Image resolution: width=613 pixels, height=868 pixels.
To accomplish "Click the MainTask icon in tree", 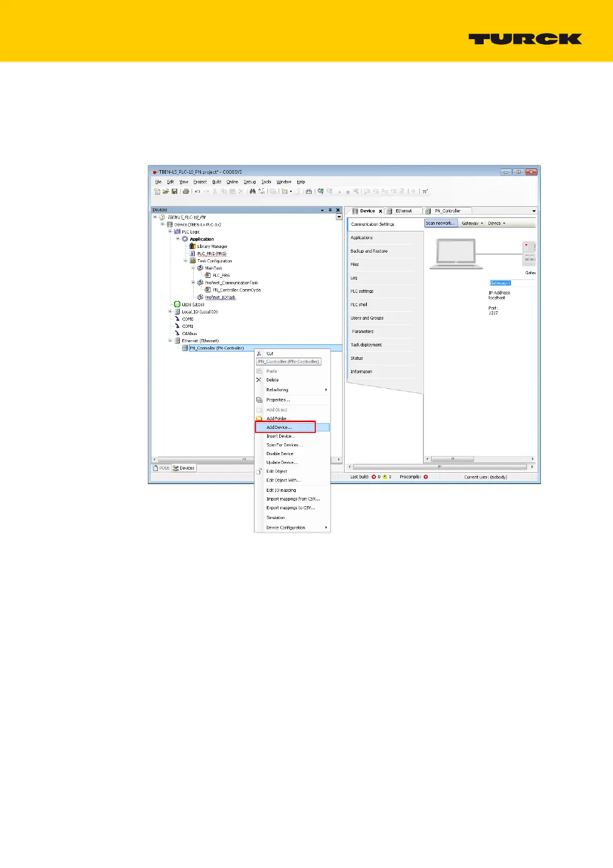I will click(x=200, y=268).
